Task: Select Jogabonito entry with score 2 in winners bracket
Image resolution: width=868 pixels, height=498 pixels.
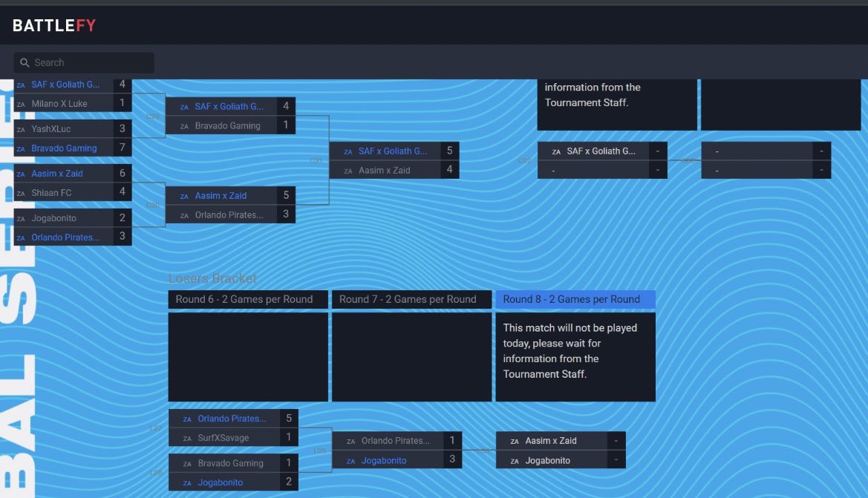Action: (x=73, y=218)
